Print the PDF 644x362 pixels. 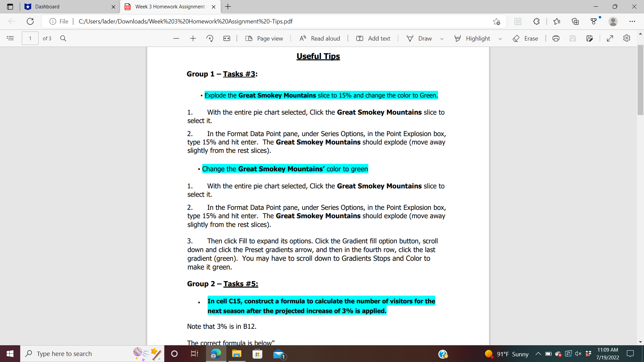coord(556,38)
